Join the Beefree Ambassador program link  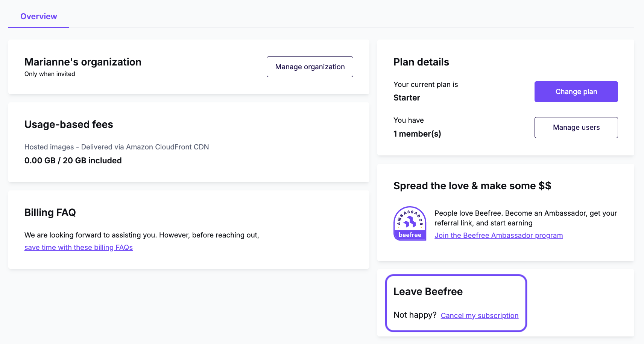pos(498,235)
